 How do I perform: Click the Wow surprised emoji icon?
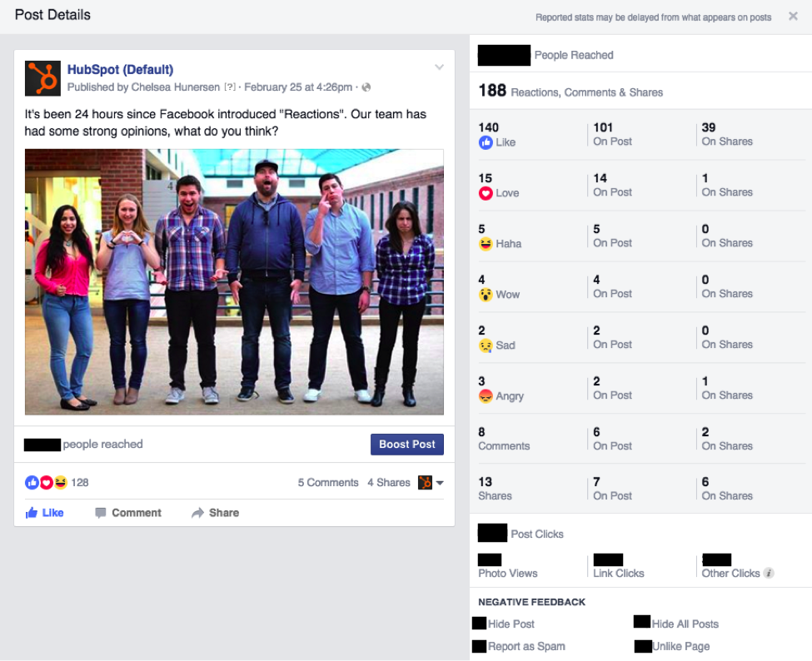pos(485,295)
